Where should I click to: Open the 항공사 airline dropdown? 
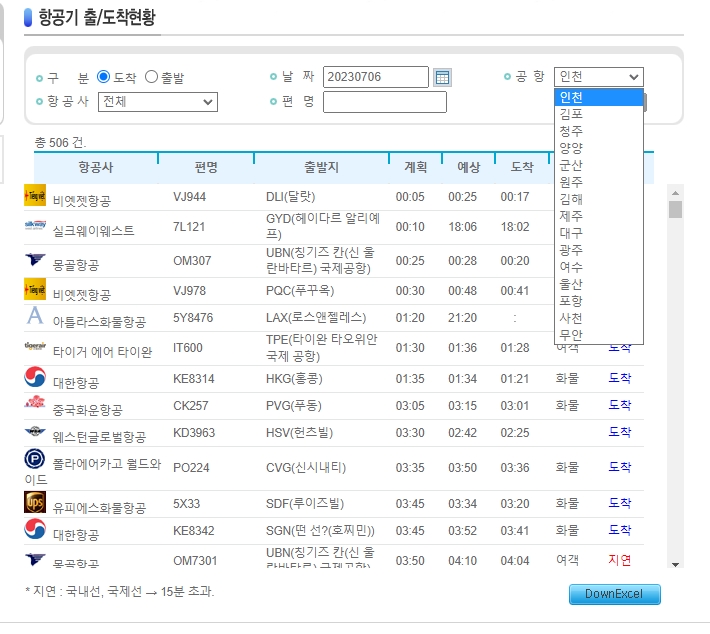pyautogui.click(x=158, y=102)
